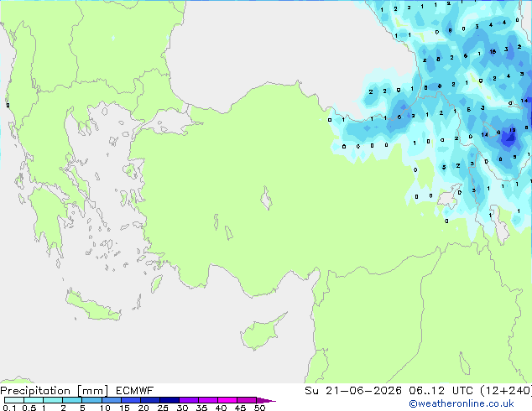The height and width of the screenshot is (411, 532).
Task: Click the 45–50 mm legend color band
Action: pyautogui.click(x=247, y=400)
